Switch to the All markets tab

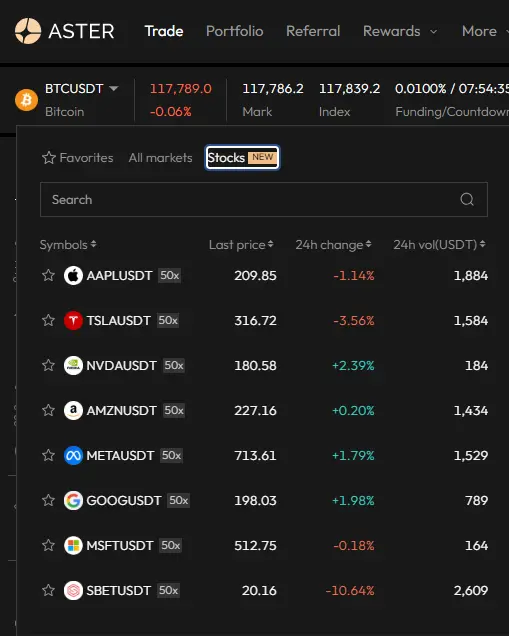[x=160, y=157]
